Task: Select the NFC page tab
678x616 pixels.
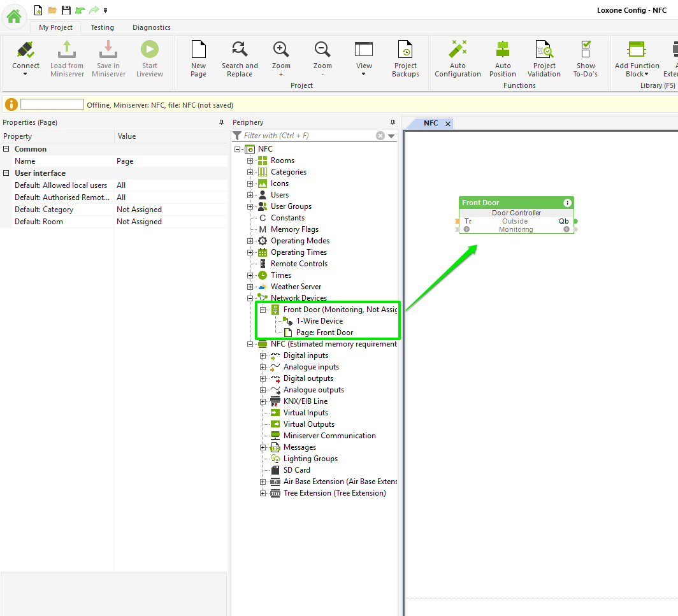Action: pyautogui.click(x=431, y=123)
